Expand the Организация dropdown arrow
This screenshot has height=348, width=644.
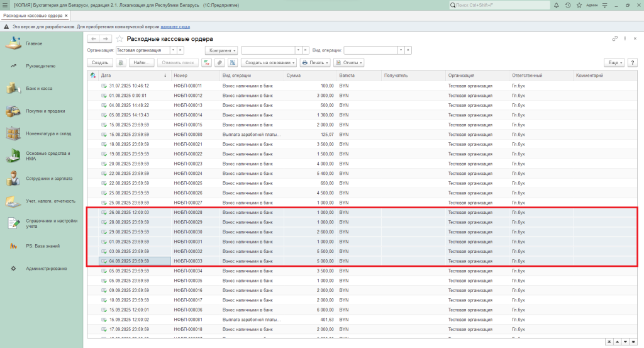click(173, 50)
